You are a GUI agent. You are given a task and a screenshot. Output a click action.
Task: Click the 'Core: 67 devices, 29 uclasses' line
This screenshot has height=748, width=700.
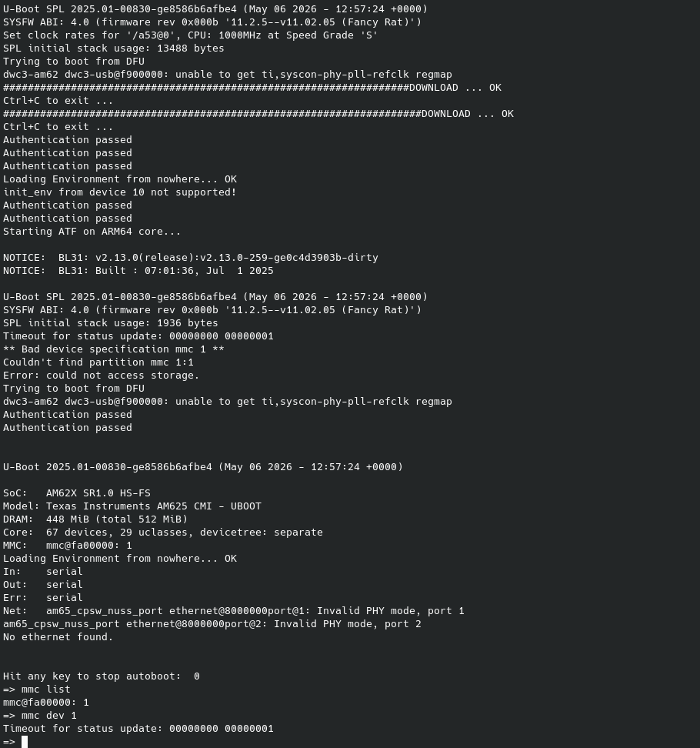pos(162,533)
